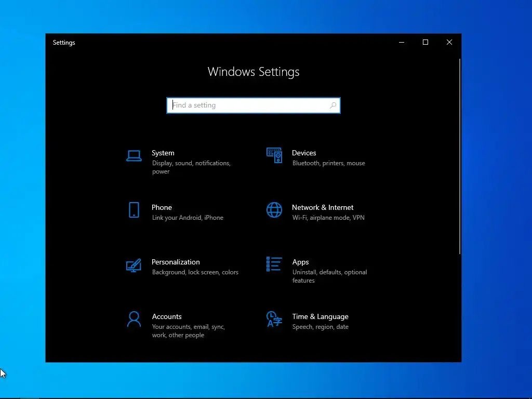Viewport: 532px width, 399px height.
Task: Click 'Bluetooth, printers, mouse' description
Action: [329, 163]
